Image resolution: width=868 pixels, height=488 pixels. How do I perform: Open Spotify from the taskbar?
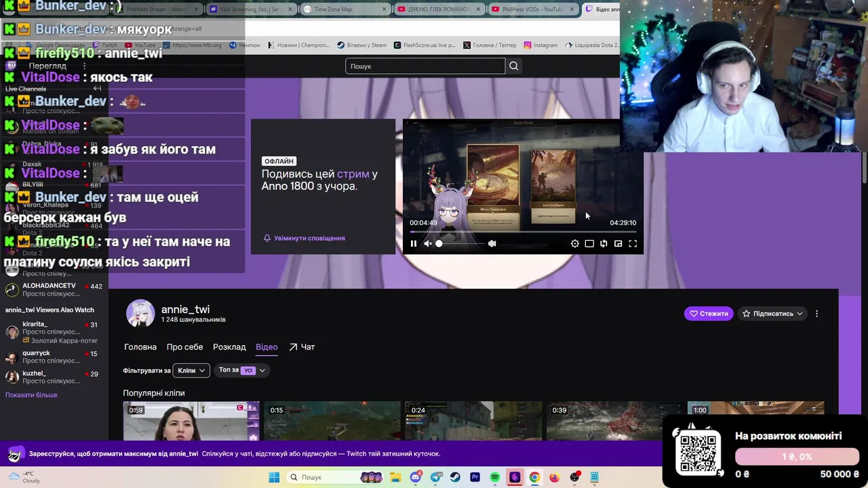point(495,477)
